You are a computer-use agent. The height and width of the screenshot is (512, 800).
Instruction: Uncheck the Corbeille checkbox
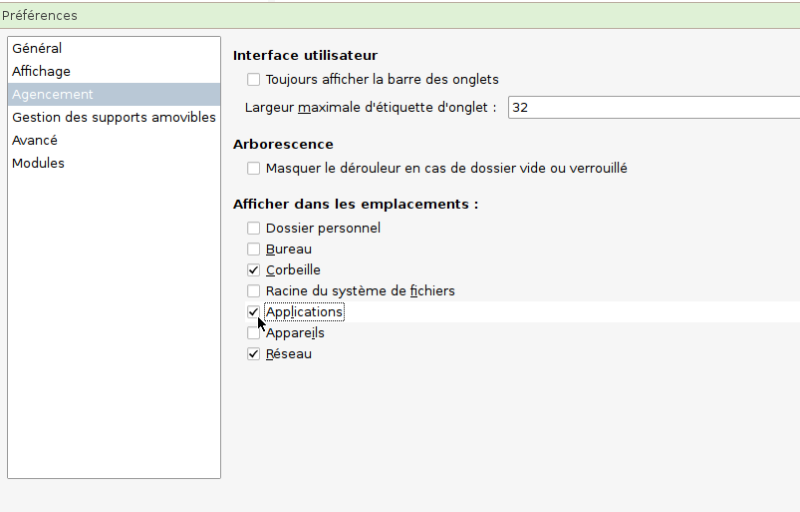coord(254,270)
